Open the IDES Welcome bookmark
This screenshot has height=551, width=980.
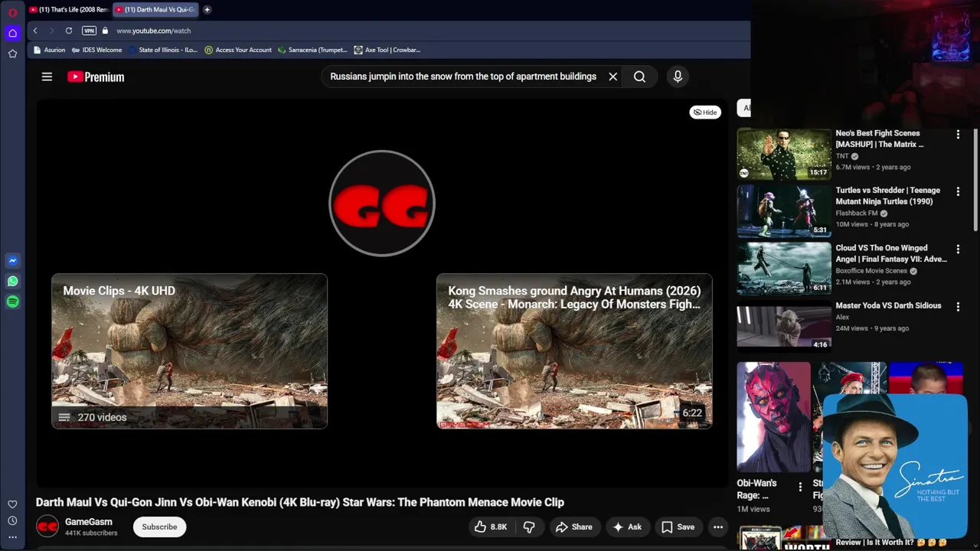(x=96, y=50)
